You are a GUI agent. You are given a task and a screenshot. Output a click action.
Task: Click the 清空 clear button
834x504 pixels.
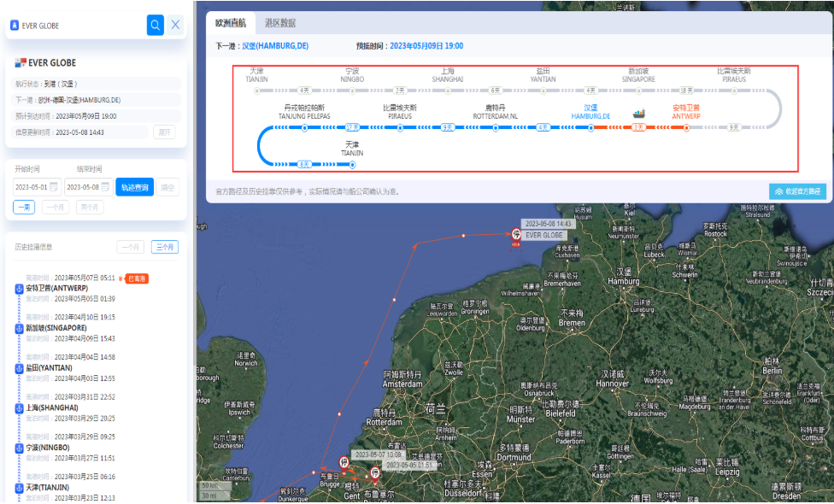167,186
